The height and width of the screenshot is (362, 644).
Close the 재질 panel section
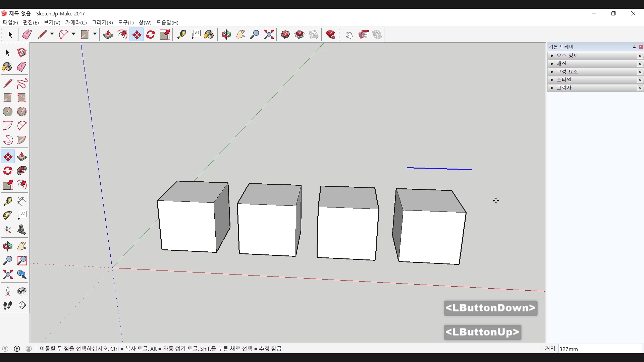(640, 64)
